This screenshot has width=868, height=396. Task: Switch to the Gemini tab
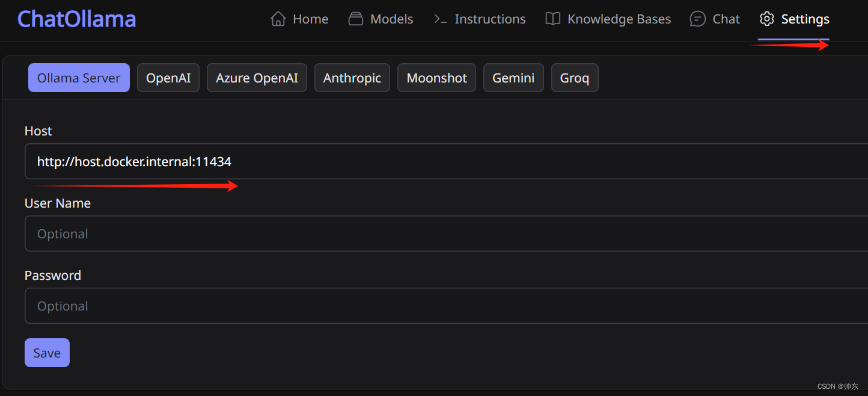pos(513,78)
